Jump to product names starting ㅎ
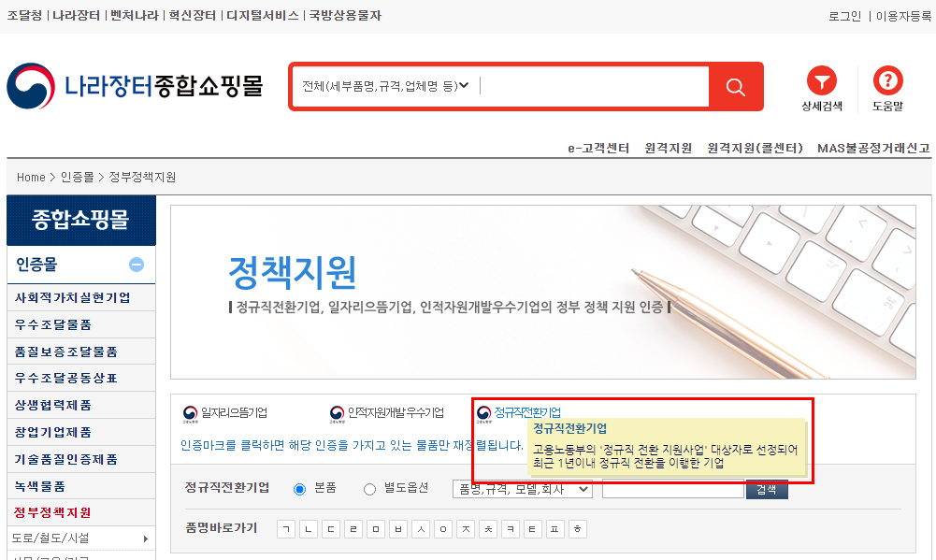This screenshot has height=560, width=936. point(578,529)
